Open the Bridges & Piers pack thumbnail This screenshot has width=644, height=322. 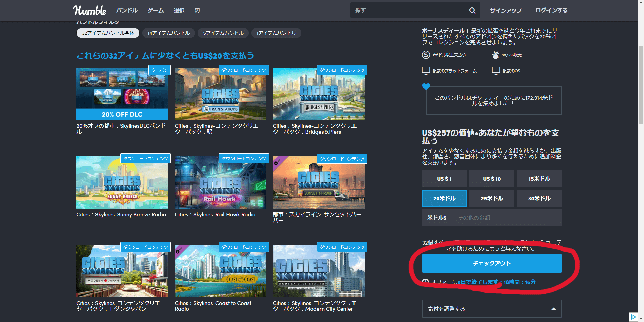click(319, 94)
